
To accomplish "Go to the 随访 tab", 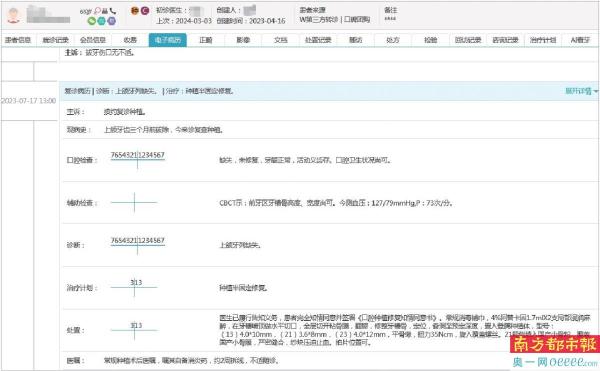I will 355,40.
